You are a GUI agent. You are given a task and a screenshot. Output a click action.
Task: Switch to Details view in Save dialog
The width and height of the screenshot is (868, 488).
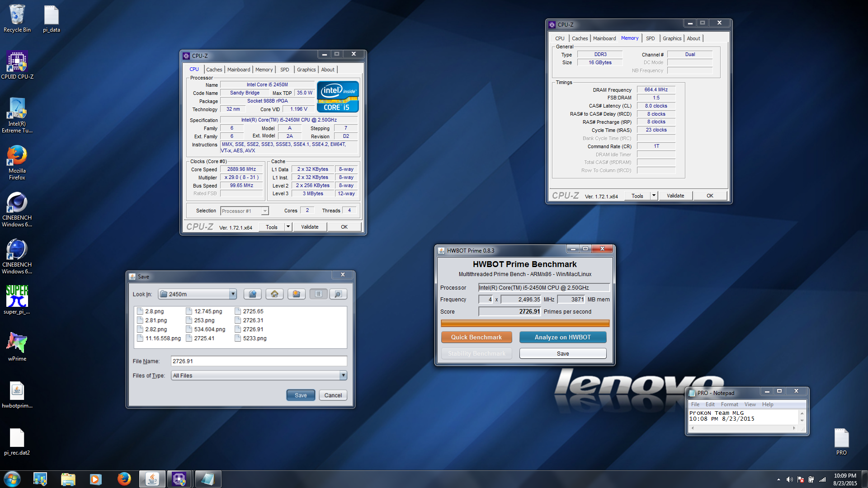[338, 294]
